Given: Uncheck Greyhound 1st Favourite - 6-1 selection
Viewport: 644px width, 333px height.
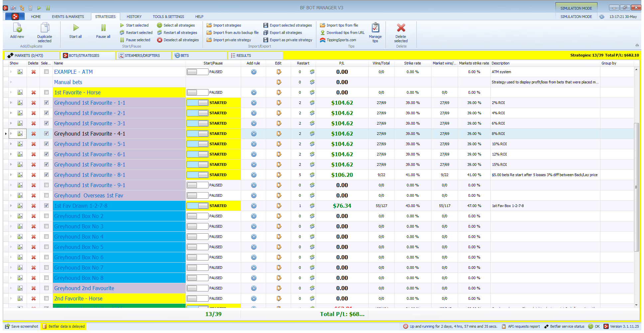Looking at the screenshot, I should (46, 154).
